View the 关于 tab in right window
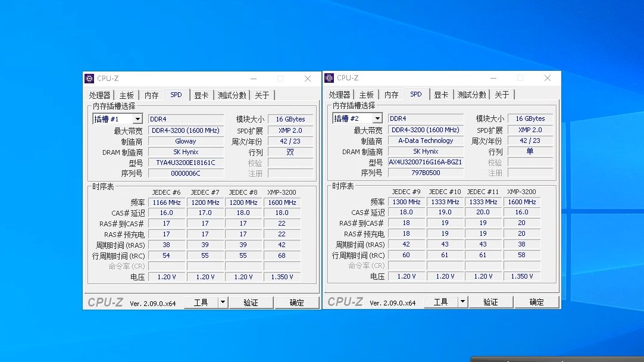644x362 pixels. click(502, 94)
